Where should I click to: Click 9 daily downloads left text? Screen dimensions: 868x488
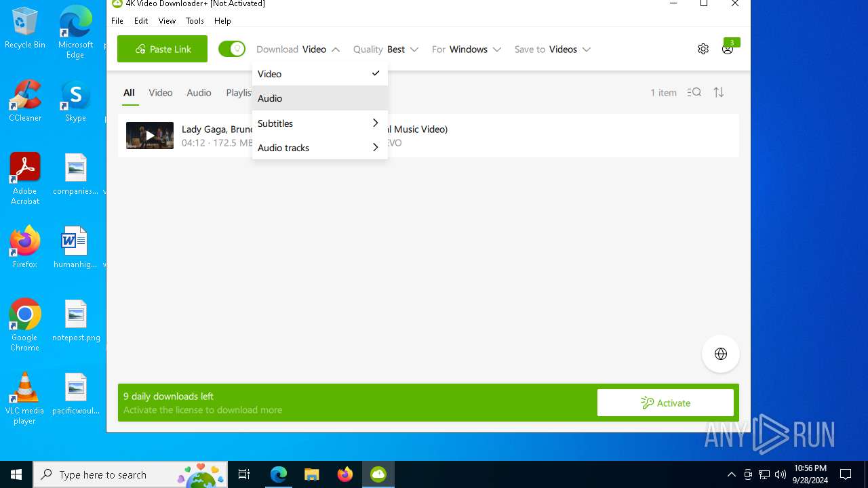(x=168, y=396)
